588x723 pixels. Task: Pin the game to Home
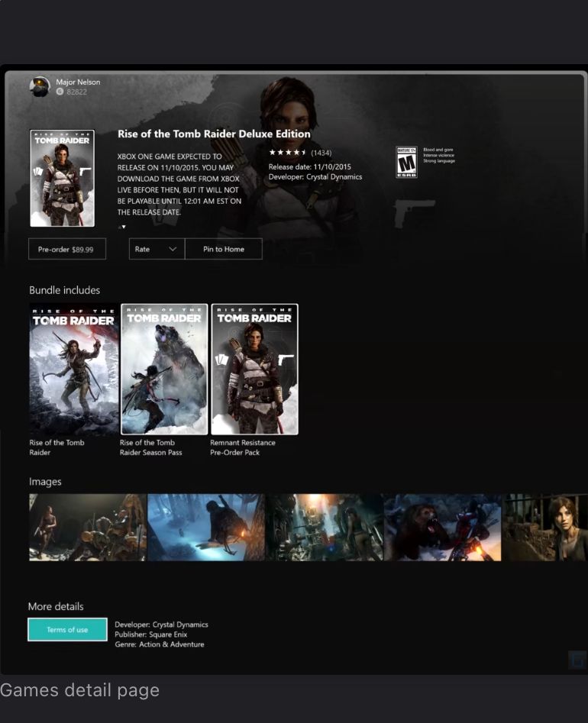224,249
